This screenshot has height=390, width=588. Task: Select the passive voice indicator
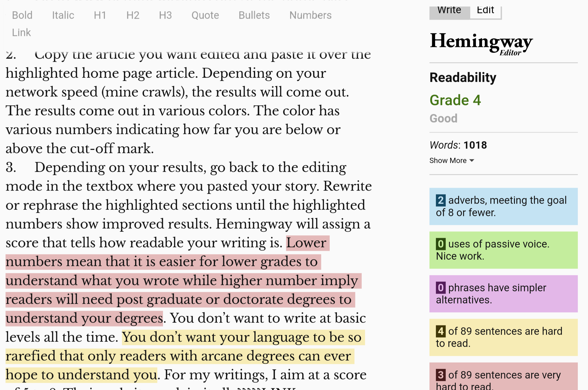[504, 250]
